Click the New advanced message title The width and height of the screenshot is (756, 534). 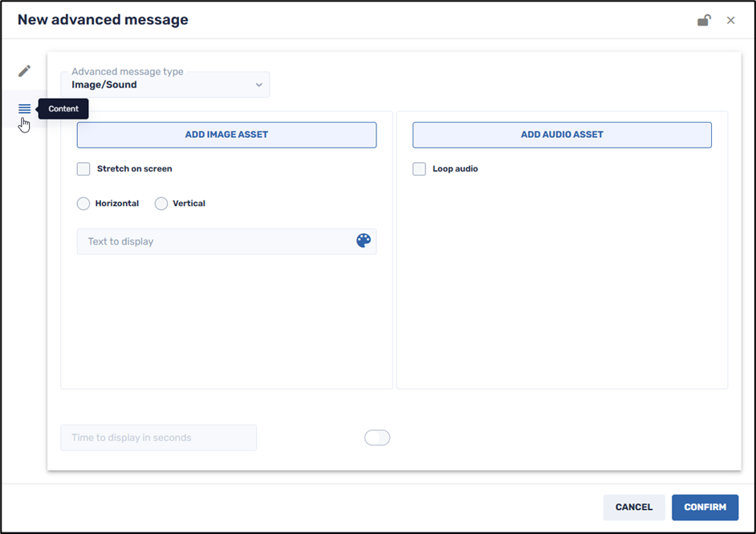(103, 20)
